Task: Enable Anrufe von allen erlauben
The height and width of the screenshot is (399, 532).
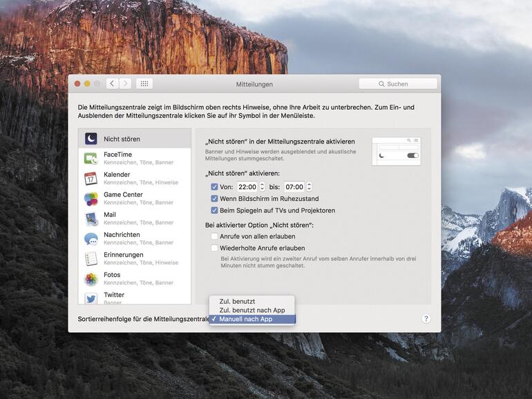Action: tap(214, 236)
